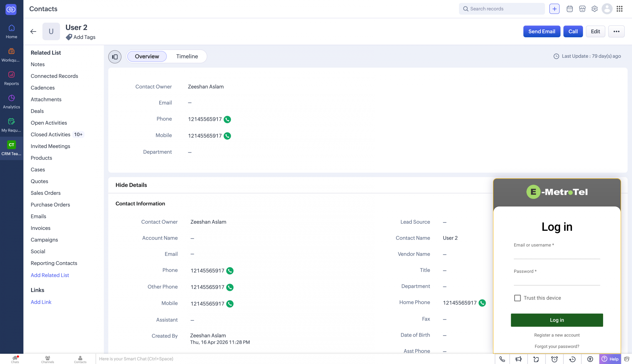The height and width of the screenshot is (364, 632).
Task: Open the Reports sidebar icon
Action: tap(12, 78)
